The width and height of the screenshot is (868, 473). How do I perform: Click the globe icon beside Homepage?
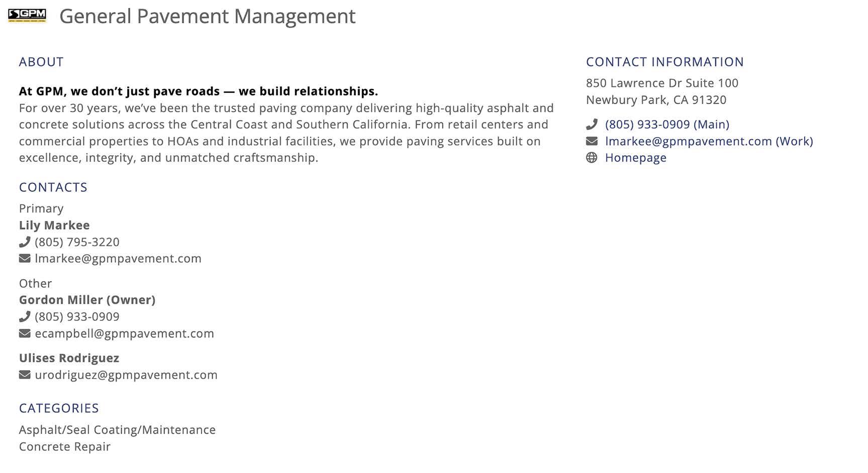592,158
